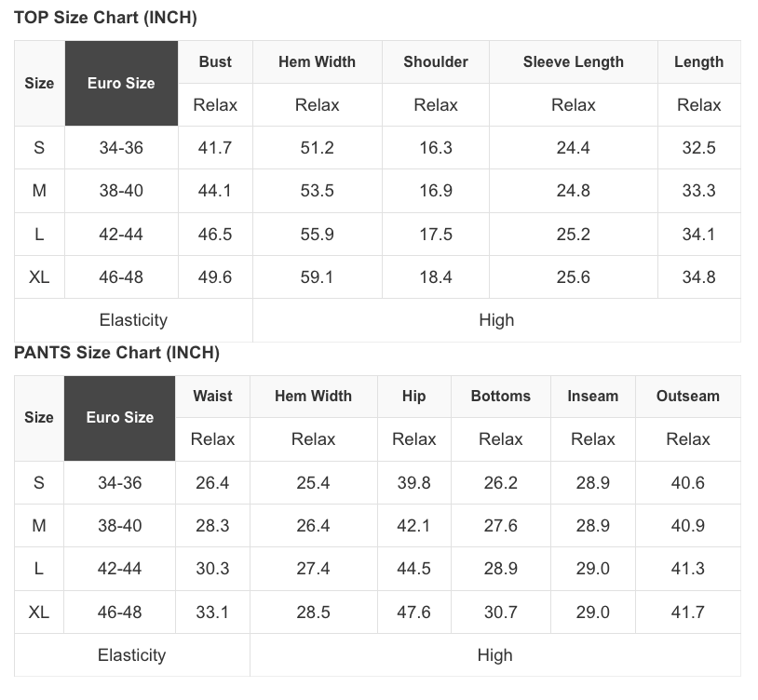
Task: Select the Waist column header
Action: 212,396
